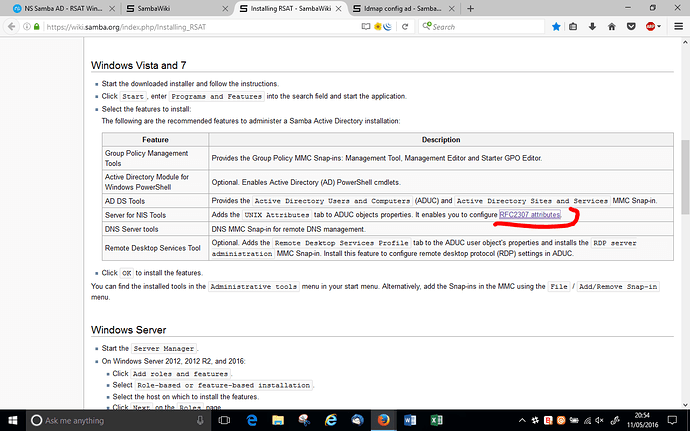
Task: Go back using the browser back arrow
Action: 11,27
